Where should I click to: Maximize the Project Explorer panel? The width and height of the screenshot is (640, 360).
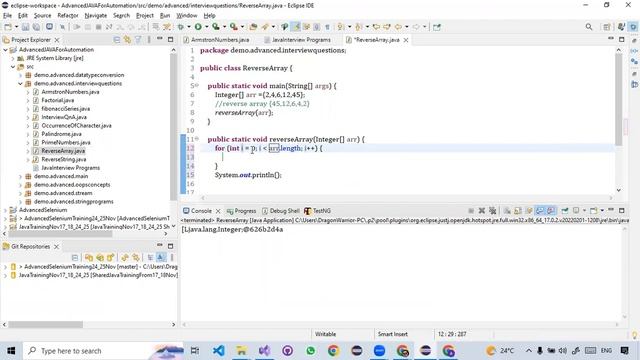(x=171, y=40)
